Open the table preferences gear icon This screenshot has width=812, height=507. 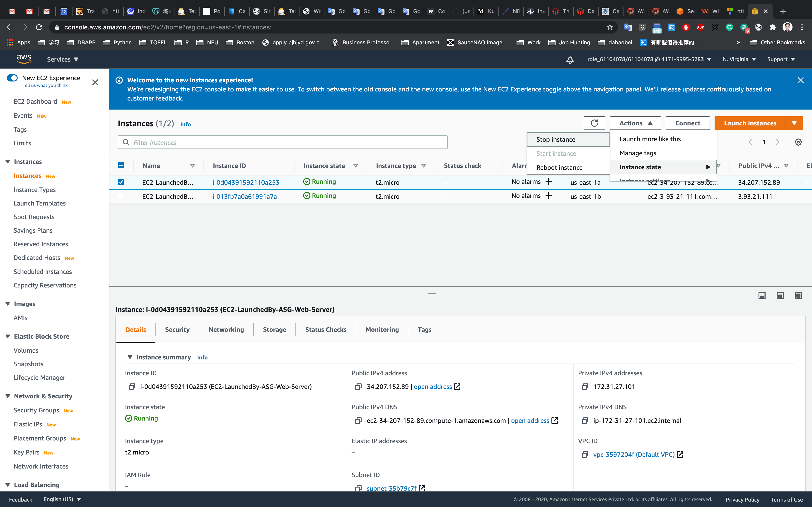pyautogui.click(x=798, y=142)
